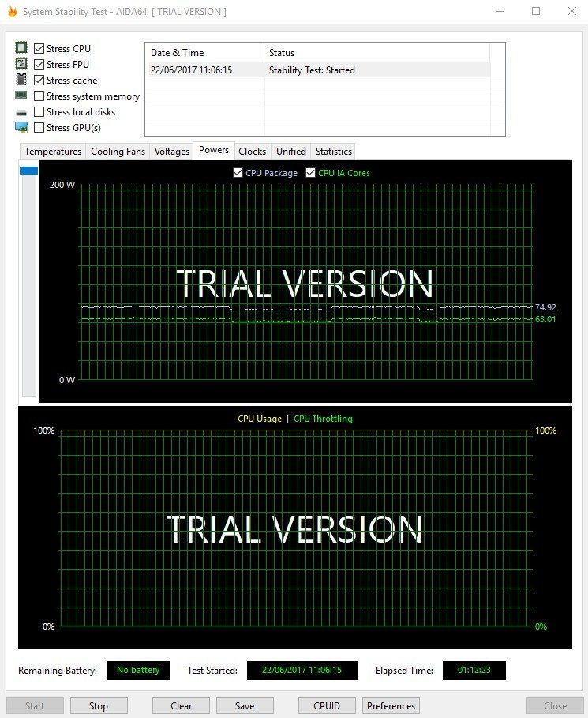
Task: Click the CPU Usage legend label
Action: tap(260, 419)
